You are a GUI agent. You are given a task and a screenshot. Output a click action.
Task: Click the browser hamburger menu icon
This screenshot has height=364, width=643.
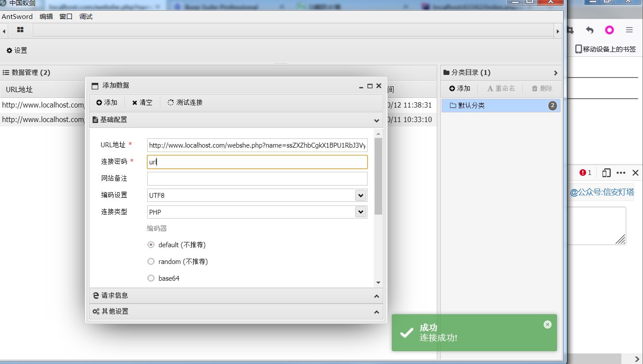pos(629,30)
